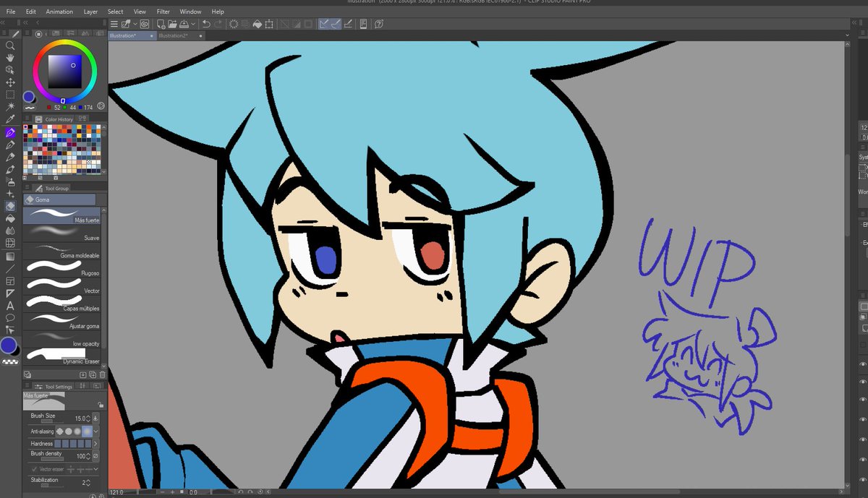Open the Filter menu
Screen dimensions: 868x498
[163, 12]
